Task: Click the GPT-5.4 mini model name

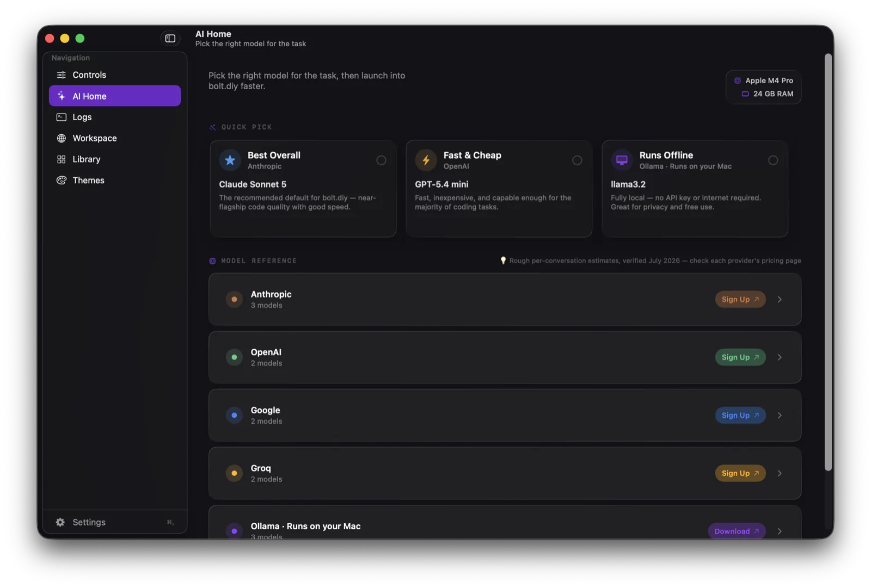Action: pos(441,184)
